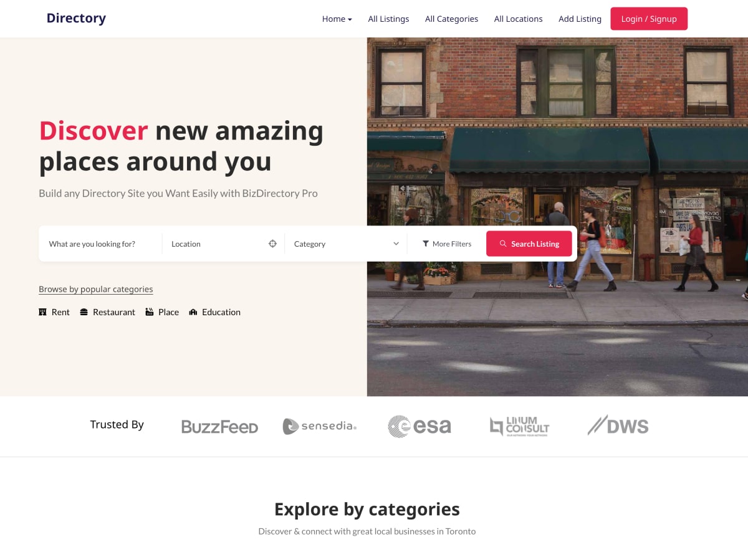Focus the 'What are you looking for?' field
This screenshot has width=748, height=560.
[x=100, y=244]
